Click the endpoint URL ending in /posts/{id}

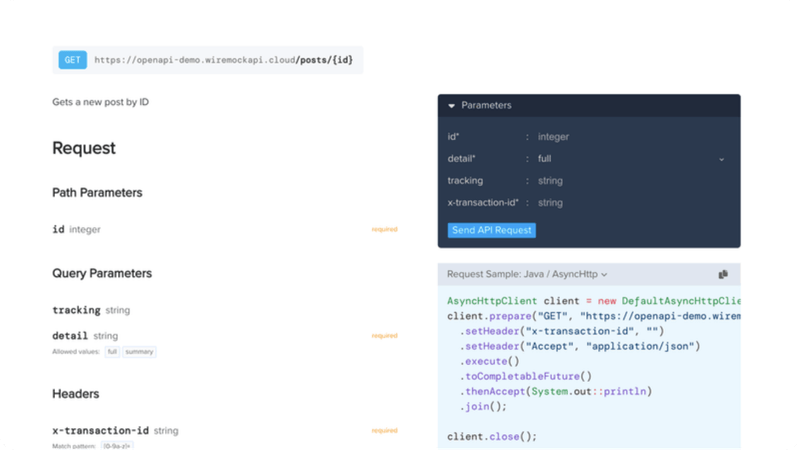pyautogui.click(x=223, y=60)
